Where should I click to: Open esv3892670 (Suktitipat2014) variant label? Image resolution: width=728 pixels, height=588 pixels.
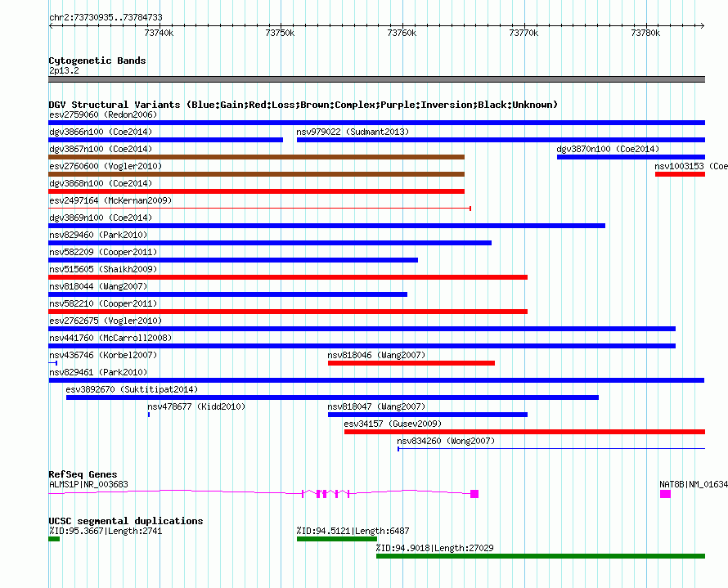(x=132, y=389)
